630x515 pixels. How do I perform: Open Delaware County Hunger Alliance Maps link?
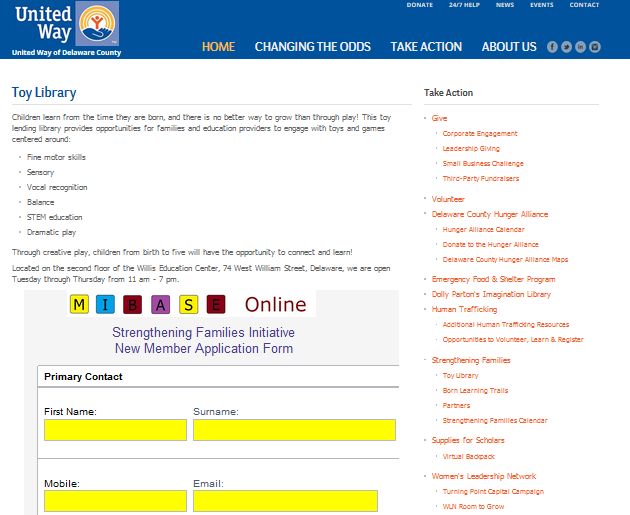point(505,260)
